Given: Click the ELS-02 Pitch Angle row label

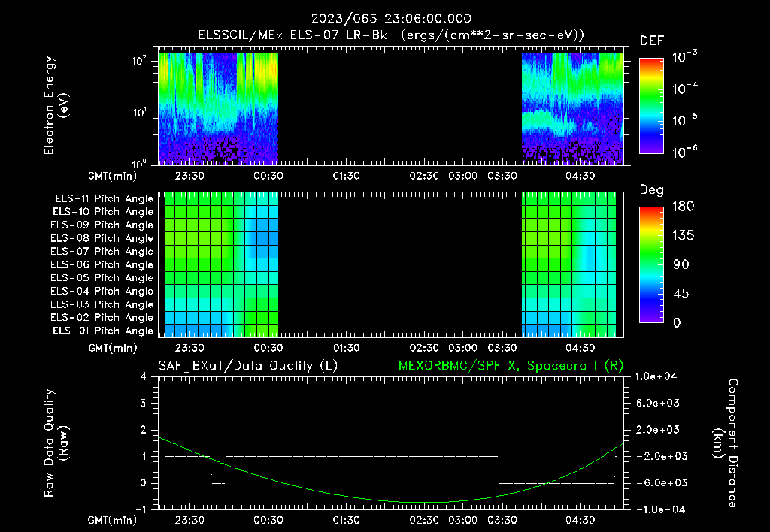Looking at the screenshot, I should (x=102, y=318).
